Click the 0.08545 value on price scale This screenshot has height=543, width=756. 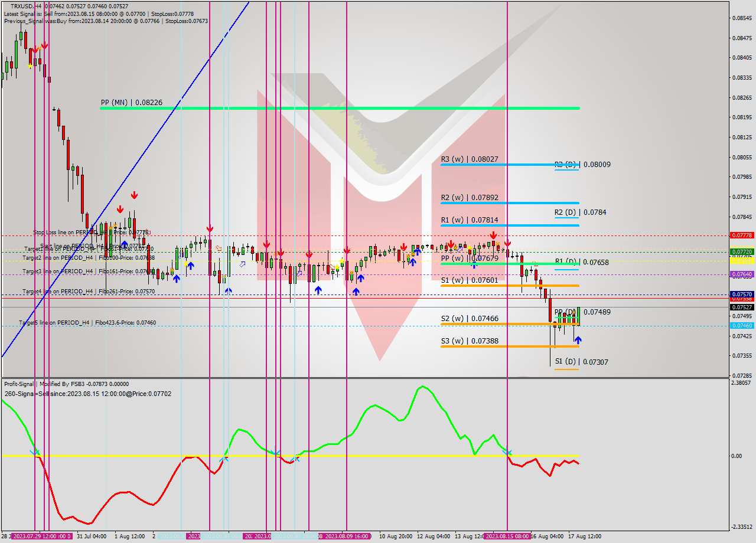point(742,18)
